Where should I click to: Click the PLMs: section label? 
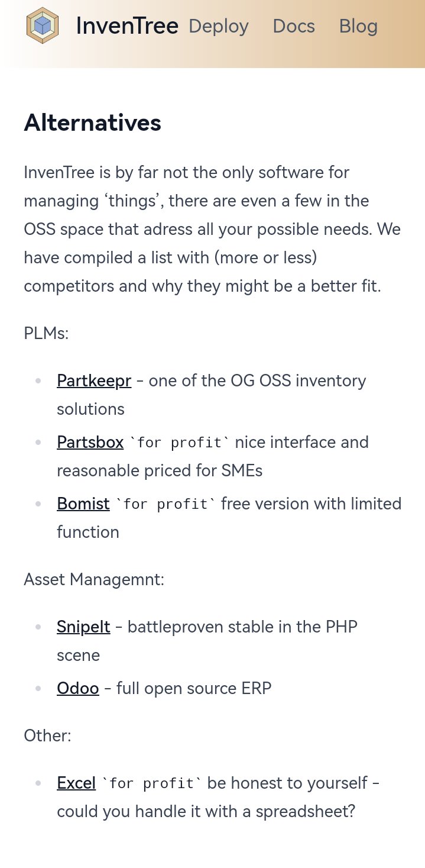[x=47, y=333]
